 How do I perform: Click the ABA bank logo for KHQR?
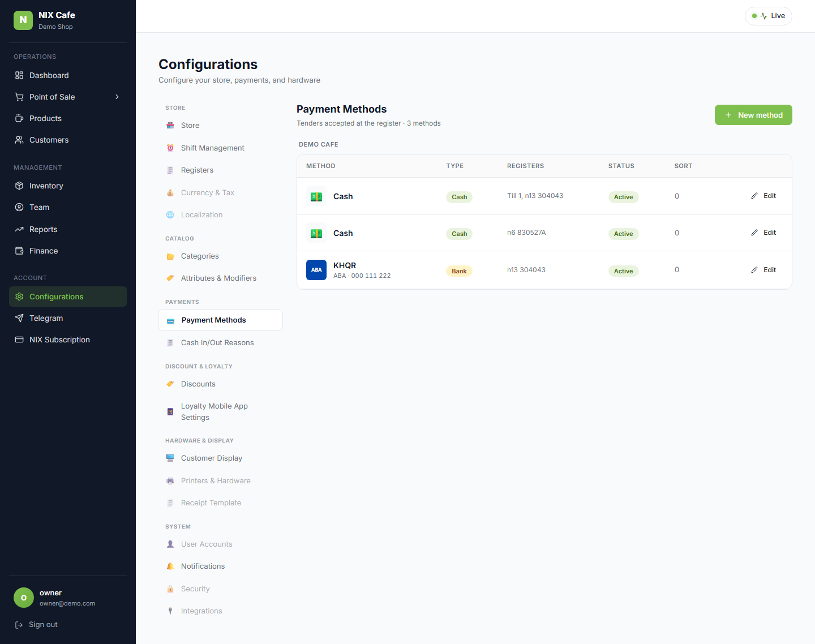tap(316, 270)
